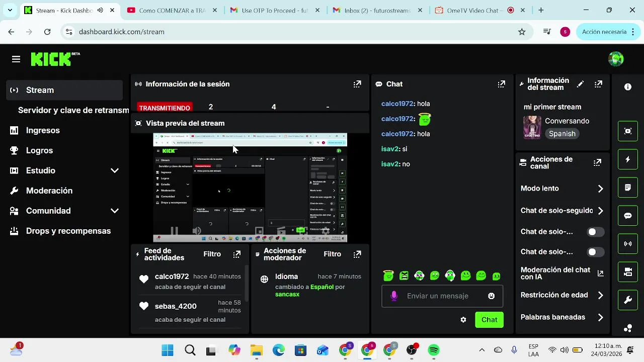Image resolution: width=644 pixels, height=362 pixels.
Task: Click the Just Chatting category thumbnail
Action: click(532, 128)
